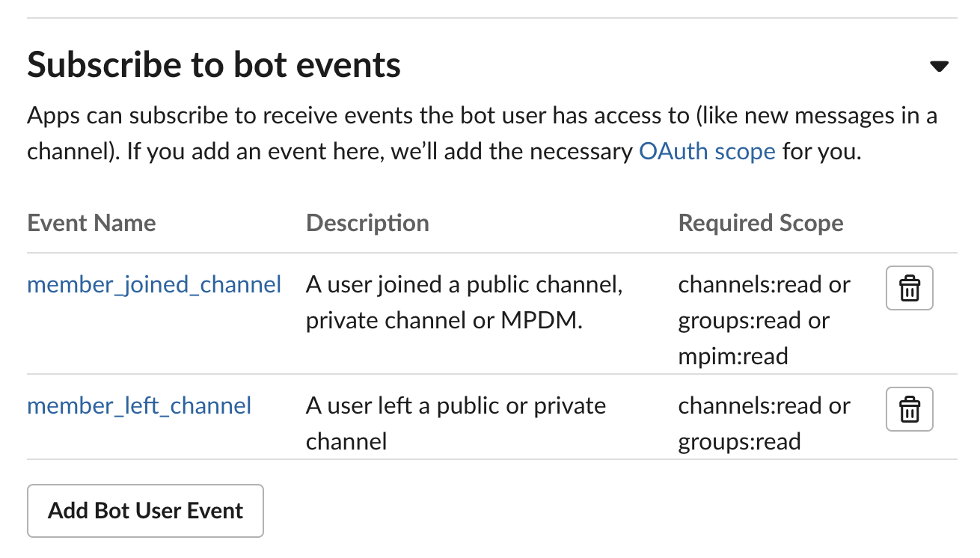Collapse the Subscribe to bot events section
980x558 pixels.
point(939,67)
